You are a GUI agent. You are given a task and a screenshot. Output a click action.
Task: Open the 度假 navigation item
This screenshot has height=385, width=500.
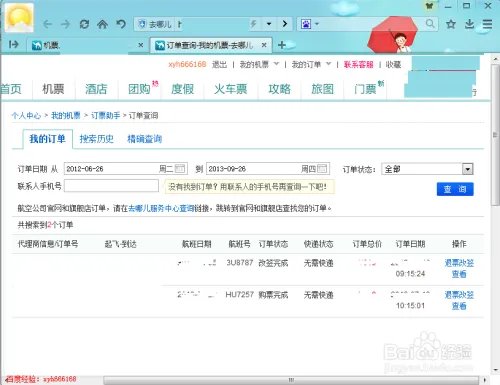click(x=182, y=89)
